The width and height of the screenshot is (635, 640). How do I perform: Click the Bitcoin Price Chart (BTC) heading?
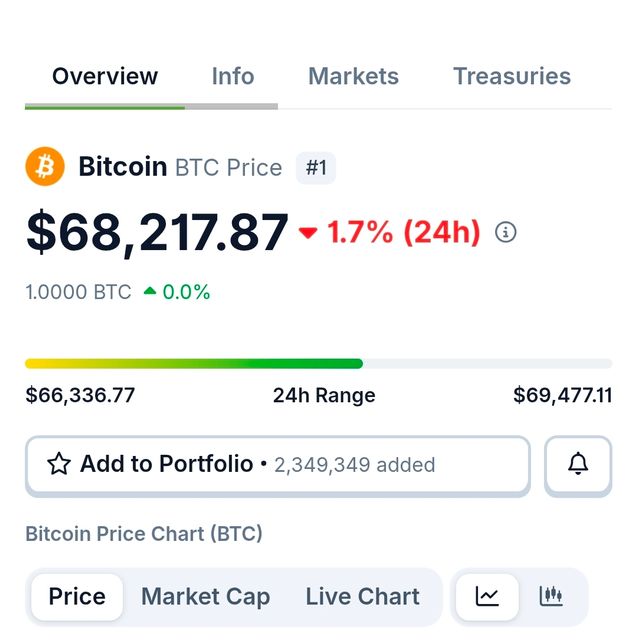tap(144, 533)
